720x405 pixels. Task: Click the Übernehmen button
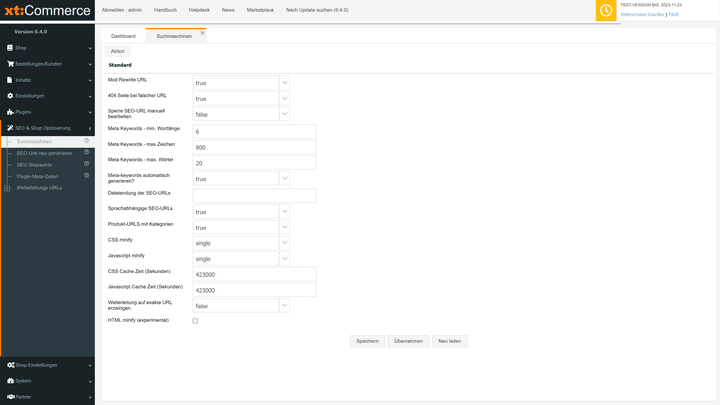[x=408, y=341]
